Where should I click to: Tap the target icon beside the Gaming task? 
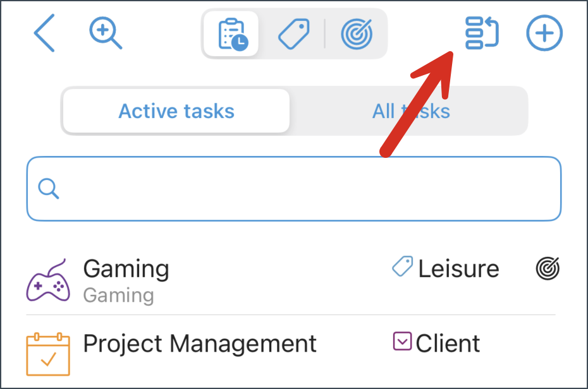pos(547,268)
